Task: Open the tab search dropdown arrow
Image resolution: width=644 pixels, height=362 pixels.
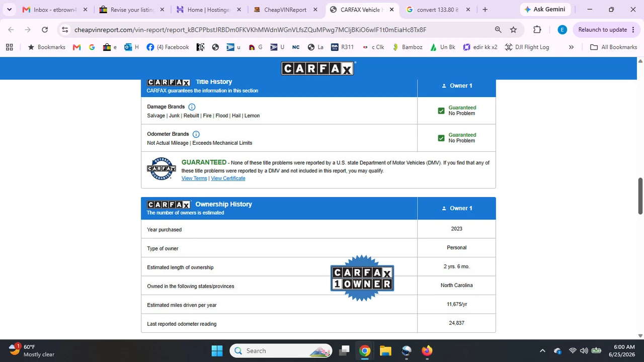Action: [x=9, y=10]
